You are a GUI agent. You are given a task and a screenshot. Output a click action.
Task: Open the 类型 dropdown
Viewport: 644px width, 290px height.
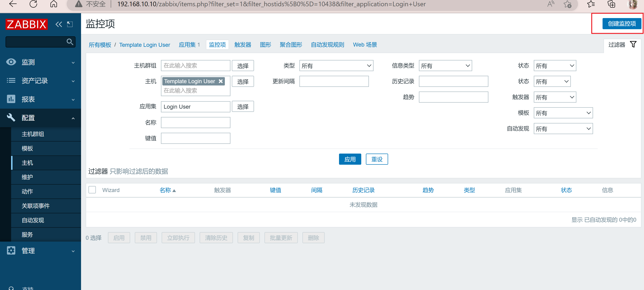(336, 66)
